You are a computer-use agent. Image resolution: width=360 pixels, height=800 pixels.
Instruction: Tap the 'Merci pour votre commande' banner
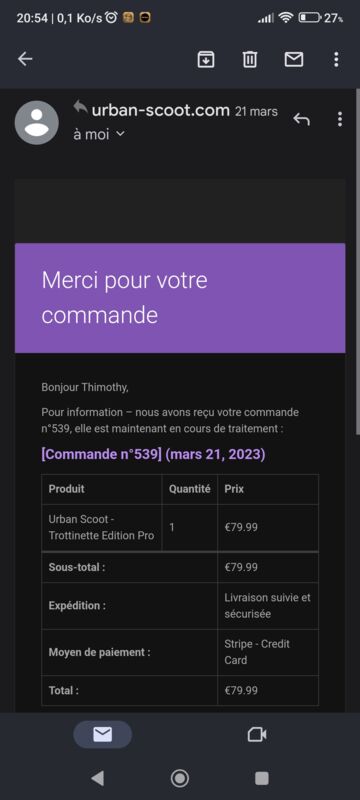click(180, 298)
